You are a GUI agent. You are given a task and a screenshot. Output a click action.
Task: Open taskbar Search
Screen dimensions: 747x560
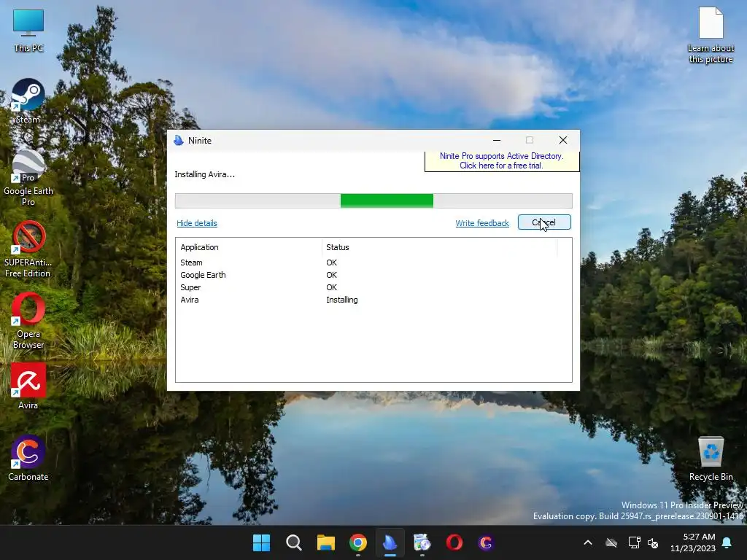pyautogui.click(x=294, y=542)
